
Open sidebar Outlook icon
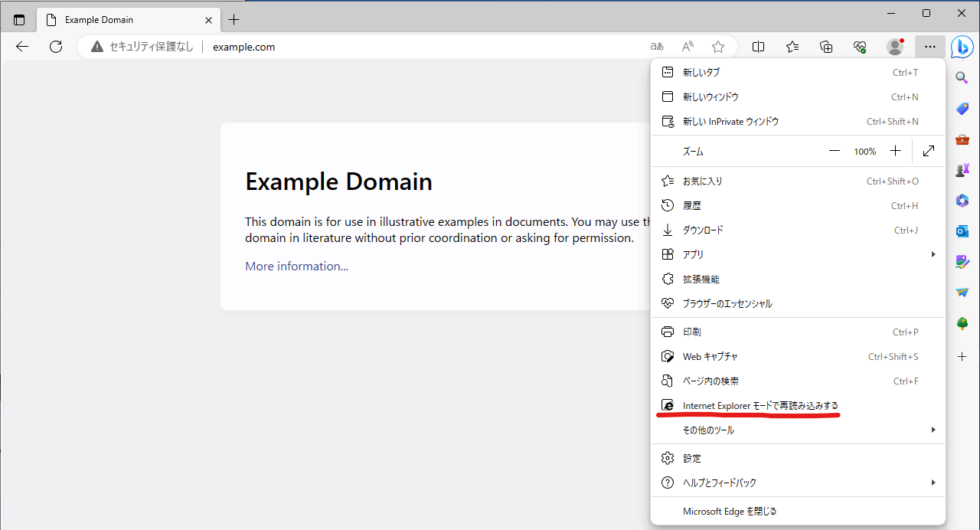point(962,231)
